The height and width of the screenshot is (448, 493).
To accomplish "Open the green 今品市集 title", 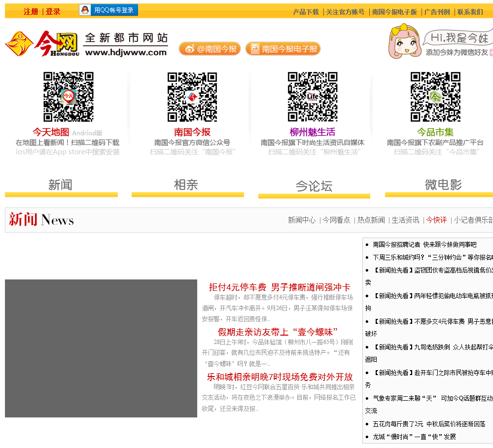I will [435, 132].
